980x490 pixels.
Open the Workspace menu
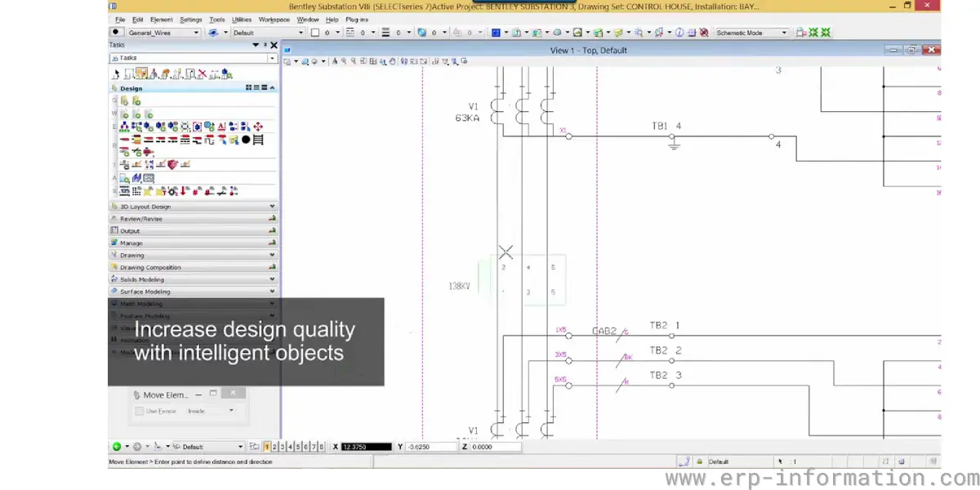pos(274,19)
